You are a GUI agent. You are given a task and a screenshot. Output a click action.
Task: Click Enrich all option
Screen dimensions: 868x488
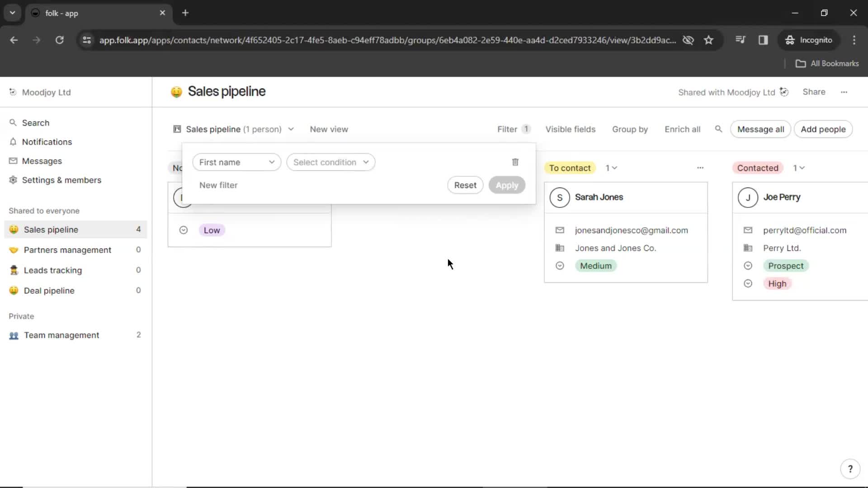pyautogui.click(x=682, y=129)
